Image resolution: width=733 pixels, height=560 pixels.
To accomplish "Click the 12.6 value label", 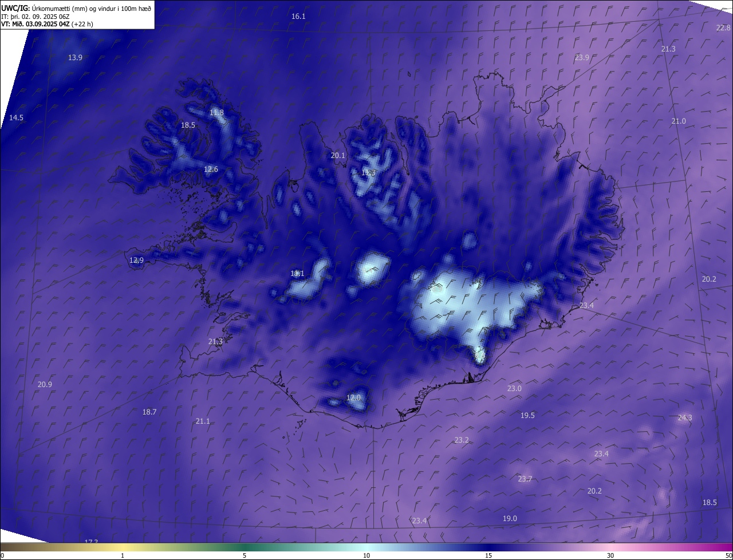I will pyautogui.click(x=211, y=169).
